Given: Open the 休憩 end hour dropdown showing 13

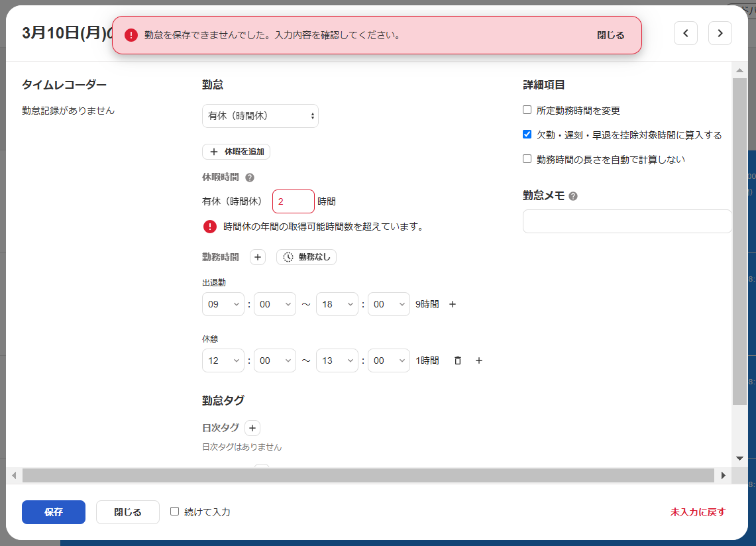Looking at the screenshot, I should point(337,360).
